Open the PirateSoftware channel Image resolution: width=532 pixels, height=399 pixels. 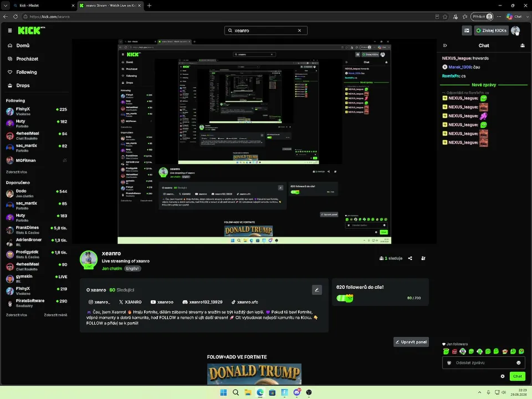tap(37, 303)
